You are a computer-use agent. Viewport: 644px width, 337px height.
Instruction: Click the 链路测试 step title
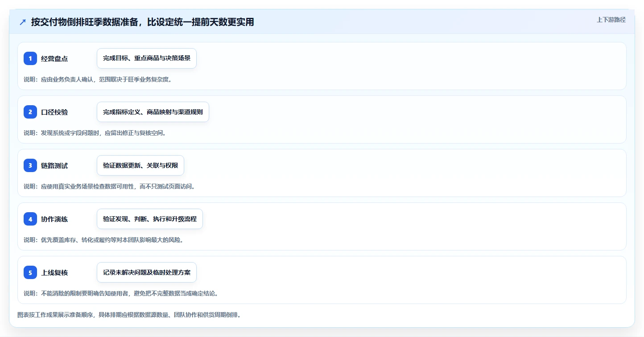point(54,165)
